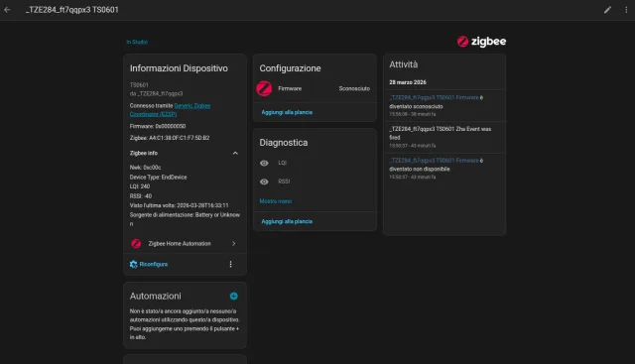635x364 pixels.
Task: Click the Riconfigura gear icon
Action: coord(134,265)
